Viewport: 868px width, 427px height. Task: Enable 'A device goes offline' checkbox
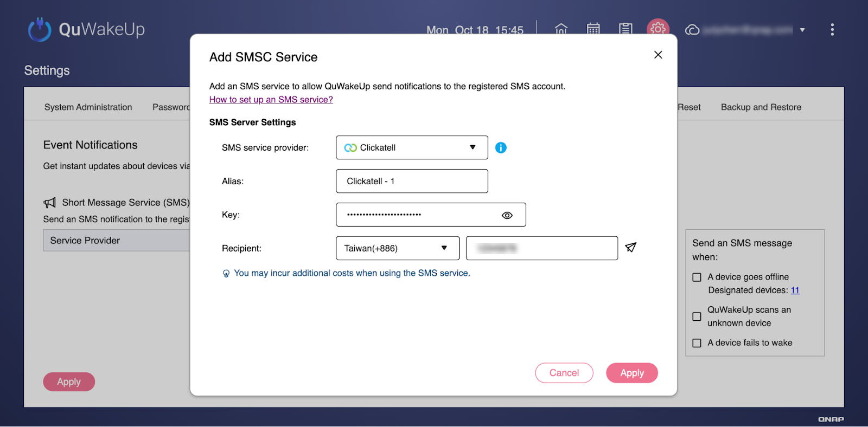point(697,277)
